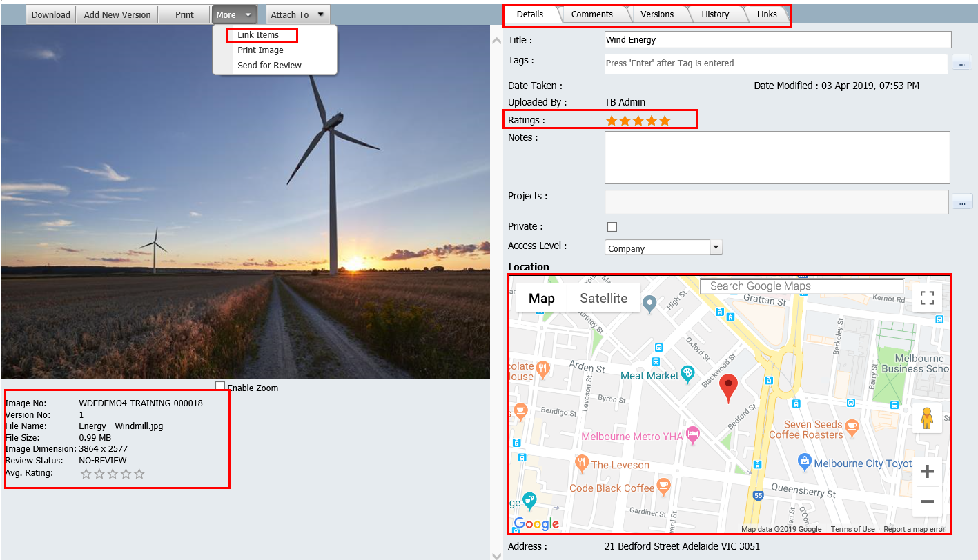
Task: Choose Link Items from the More menu
Action: pos(258,35)
